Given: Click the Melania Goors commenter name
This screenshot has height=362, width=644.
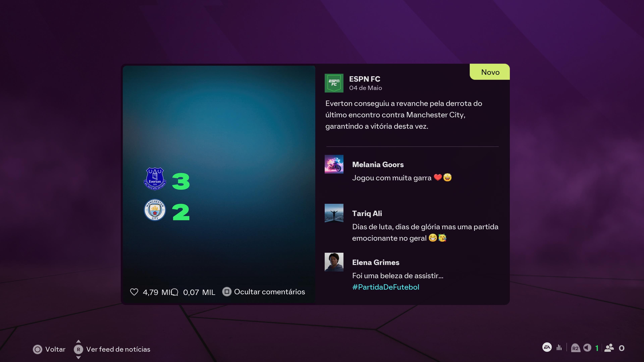Looking at the screenshot, I should pos(378,164).
